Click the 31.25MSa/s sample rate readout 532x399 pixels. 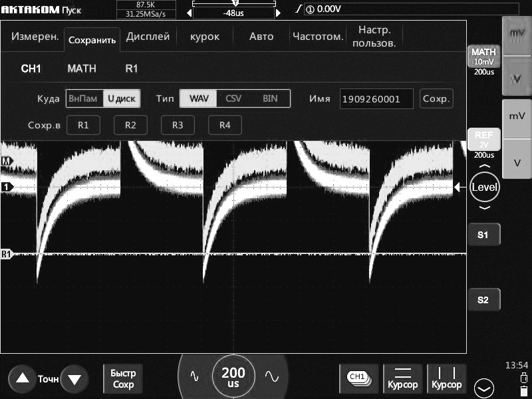pos(146,14)
